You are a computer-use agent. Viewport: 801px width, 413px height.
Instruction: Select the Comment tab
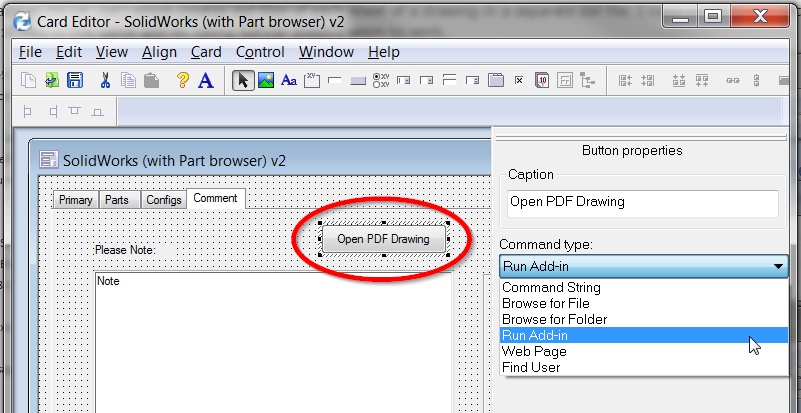coord(216,198)
